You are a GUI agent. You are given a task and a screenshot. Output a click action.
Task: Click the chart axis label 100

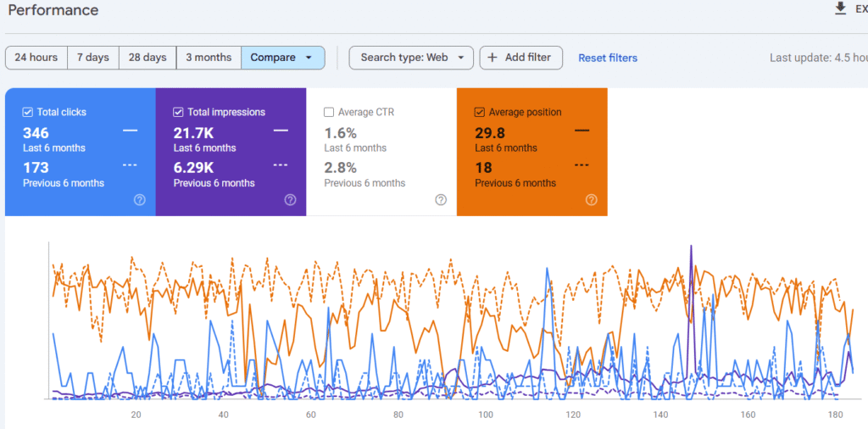click(486, 415)
